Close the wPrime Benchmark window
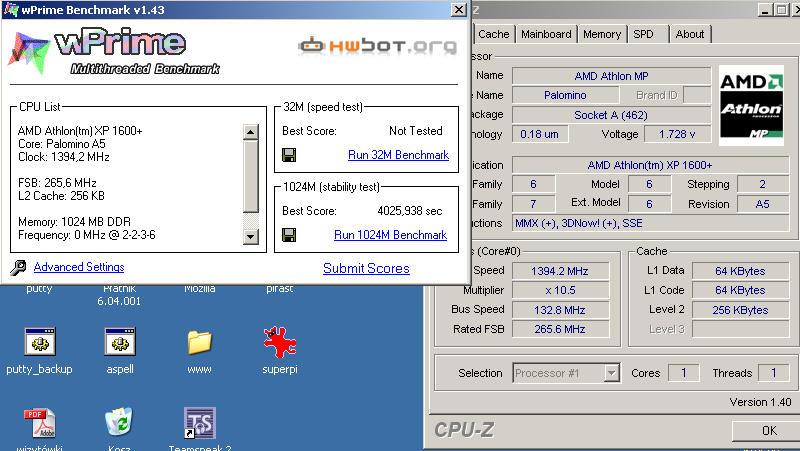This screenshot has height=451, width=800. [x=459, y=10]
